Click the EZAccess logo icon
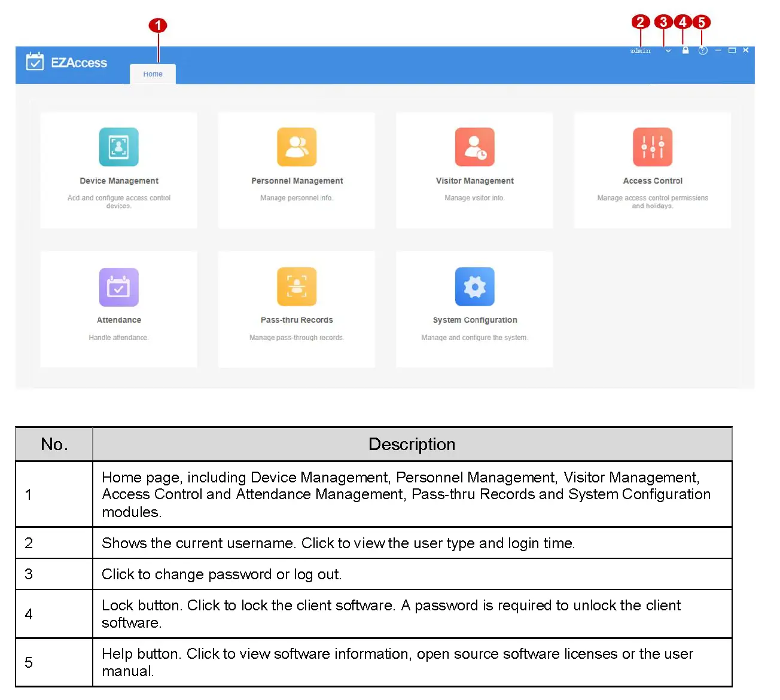This screenshot has height=700, width=780. tap(35, 62)
